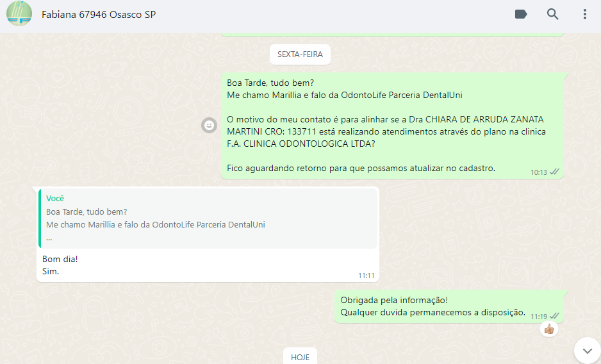The image size is (601, 364).
Task: Click the read checkmarks next to 11:19
Action: [555, 315]
